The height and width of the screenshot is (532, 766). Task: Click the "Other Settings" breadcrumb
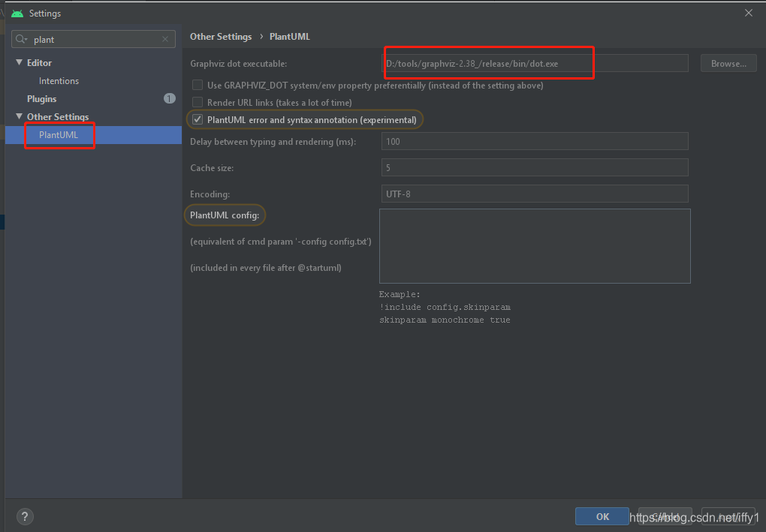click(220, 36)
